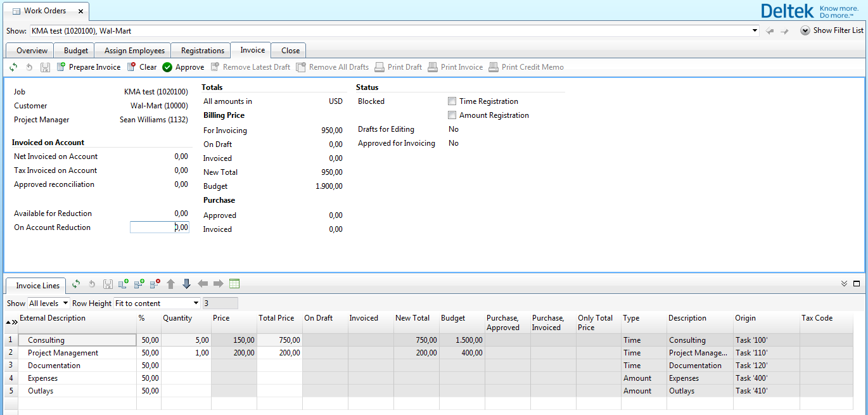Maximize the Invoice Lines panel
This screenshot has height=415, width=868.
[x=857, y=284]
